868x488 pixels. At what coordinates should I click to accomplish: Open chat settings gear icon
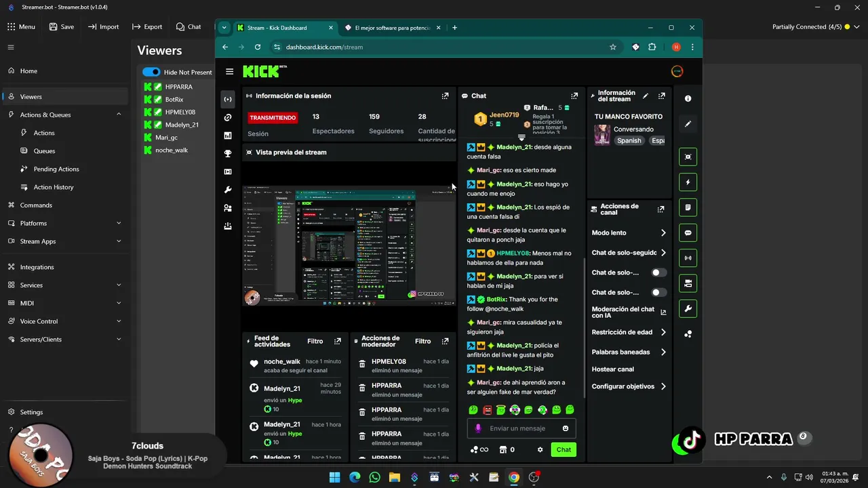click(540, 449)
